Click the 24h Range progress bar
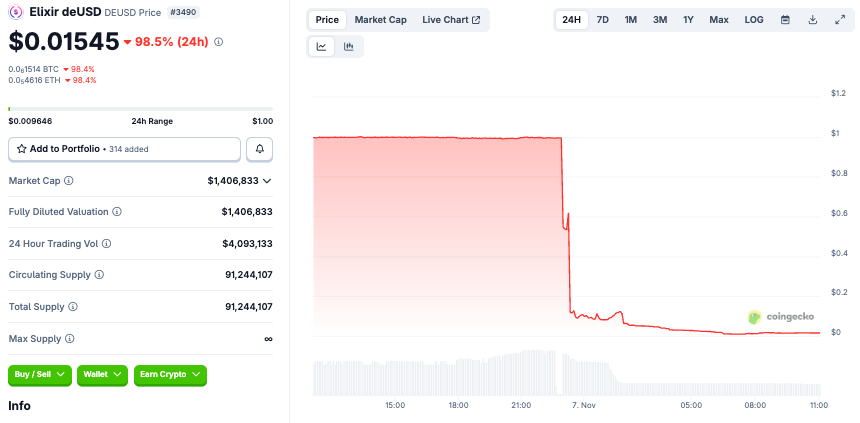The height and width of the screenshot is (423, 860). tap(140, 108)
